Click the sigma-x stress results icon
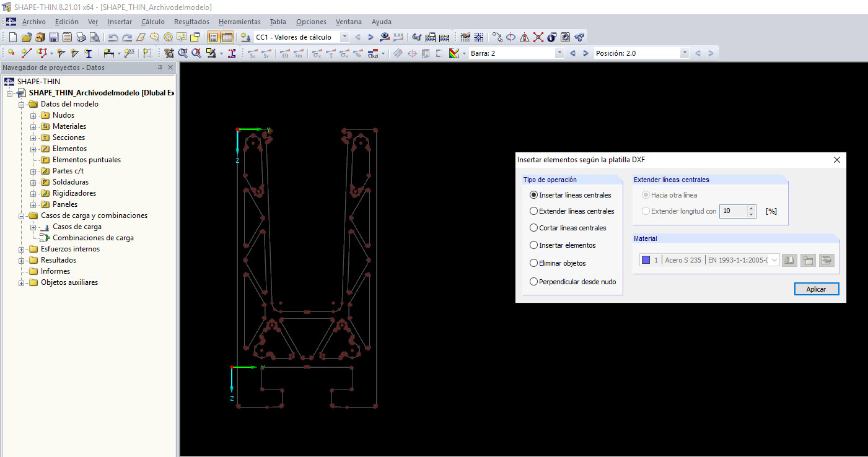The image size is (868, 457). pyautogui.click(x=317, y=53)
